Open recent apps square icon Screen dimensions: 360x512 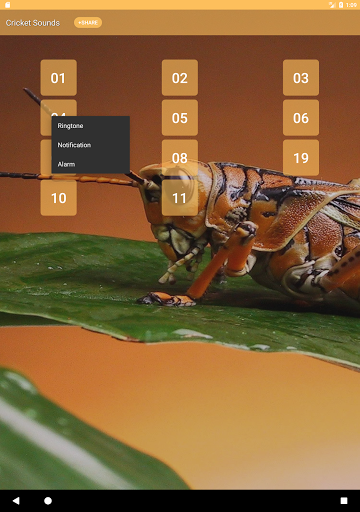tap(344, 501)
